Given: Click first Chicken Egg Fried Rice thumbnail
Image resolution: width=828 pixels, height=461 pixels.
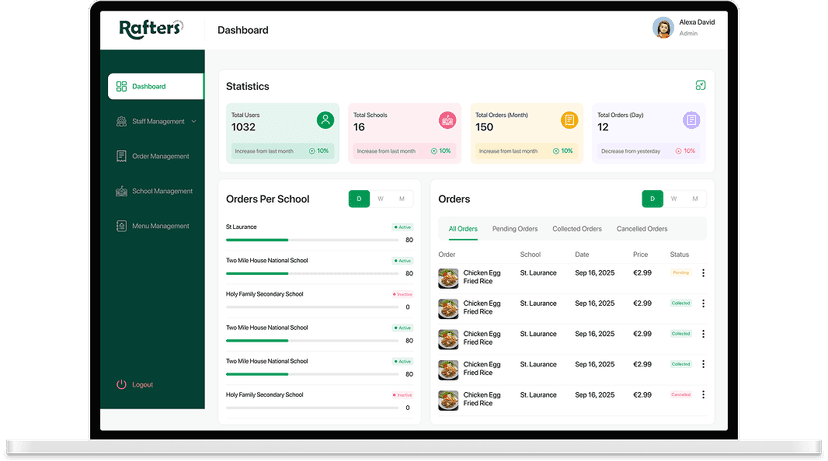Looking at the screenshot, I should pos(448,278).
